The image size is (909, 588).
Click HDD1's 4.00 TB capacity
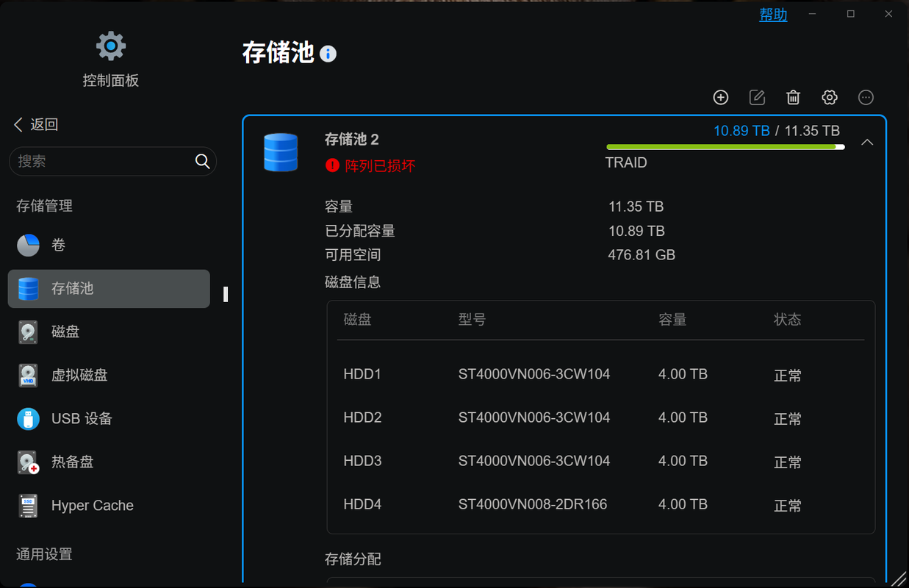(683, 374)
